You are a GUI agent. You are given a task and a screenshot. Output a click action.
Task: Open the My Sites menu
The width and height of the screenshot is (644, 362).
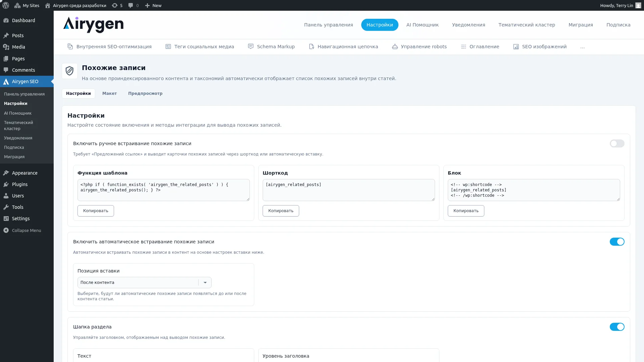[27, 5]
